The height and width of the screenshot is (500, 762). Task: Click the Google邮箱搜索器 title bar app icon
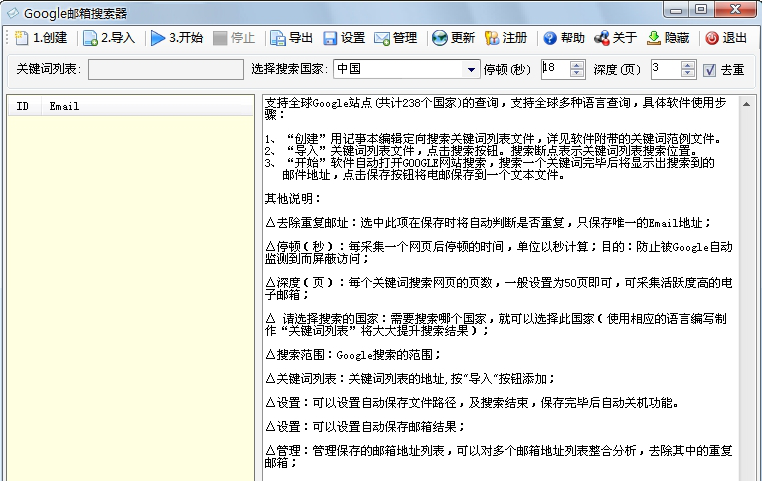click(13, 13)
